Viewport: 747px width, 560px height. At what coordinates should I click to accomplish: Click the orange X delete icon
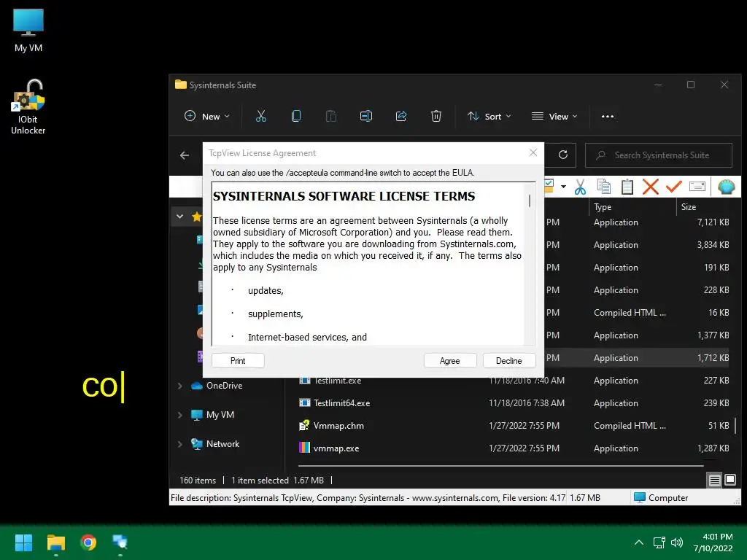click(x=650, y=187)
